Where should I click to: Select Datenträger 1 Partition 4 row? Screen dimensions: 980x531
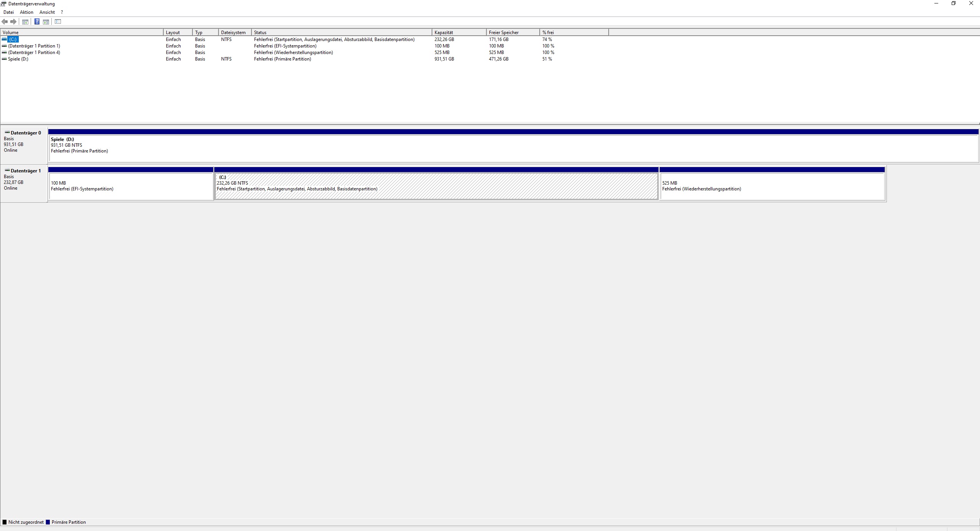click(x=34, y=52)
